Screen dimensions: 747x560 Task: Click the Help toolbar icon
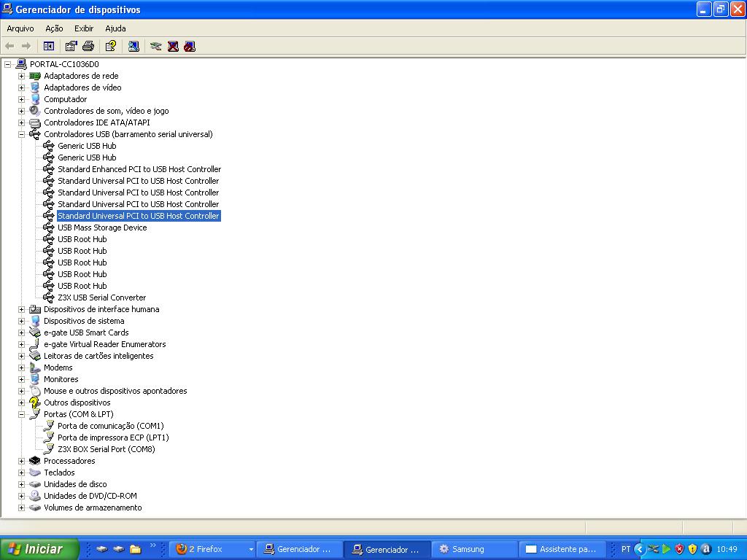(110, 46)
